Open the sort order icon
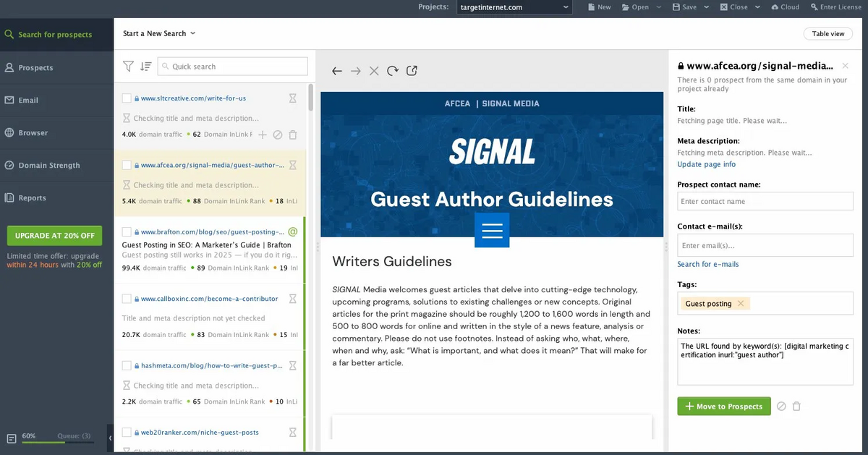Viewport: 868px width, 455px height. click(x=145, y=67)
